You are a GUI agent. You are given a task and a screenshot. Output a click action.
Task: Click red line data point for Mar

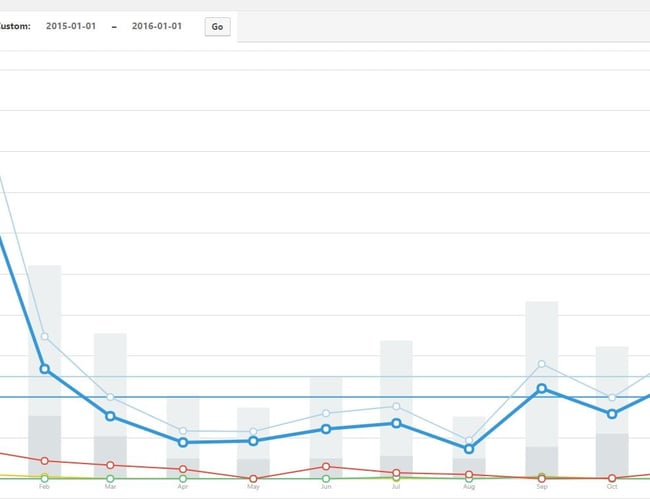pyautogui.click(x=110, y=465)
